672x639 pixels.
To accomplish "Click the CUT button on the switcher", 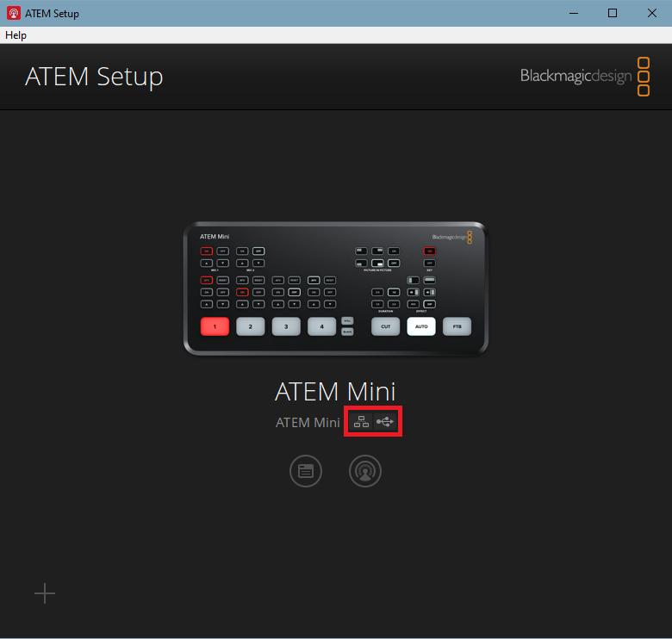I will pyautogui.click(x=386, y=326).
